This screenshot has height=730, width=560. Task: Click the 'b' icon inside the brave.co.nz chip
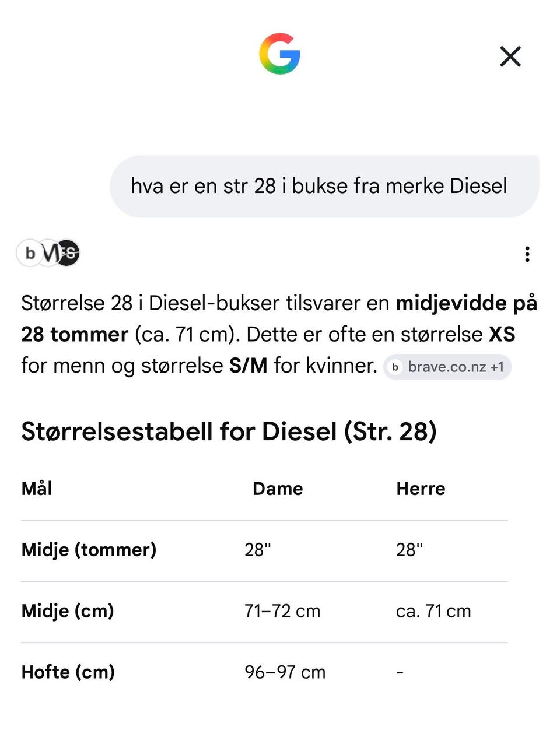[x=395, y=367]
